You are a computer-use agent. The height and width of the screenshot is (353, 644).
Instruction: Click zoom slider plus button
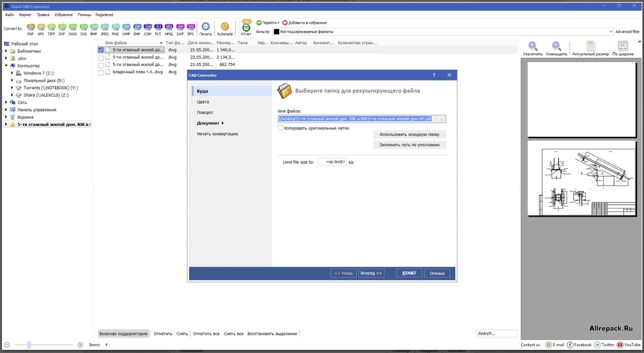click(80, 344)
